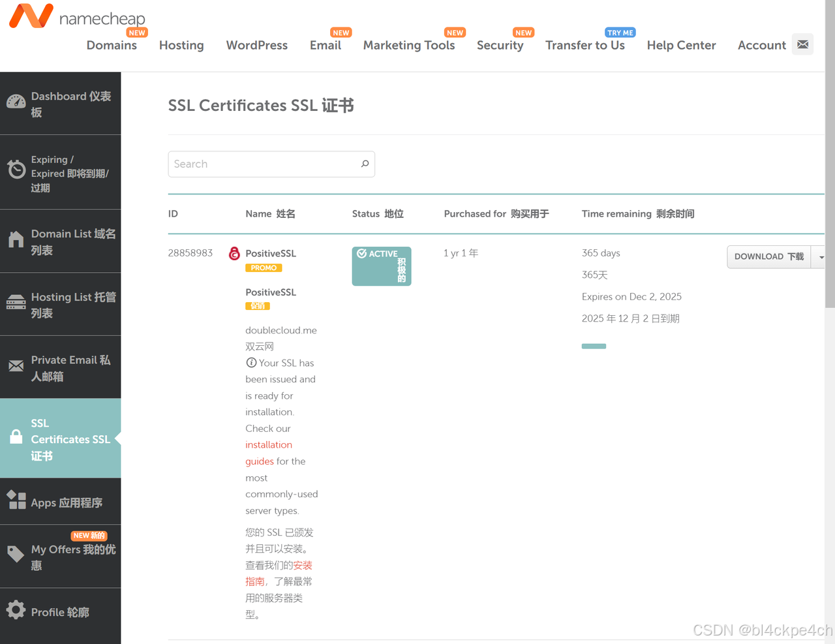Click 'Expires on Dec 2, 2025' text

tap(631, 296)
